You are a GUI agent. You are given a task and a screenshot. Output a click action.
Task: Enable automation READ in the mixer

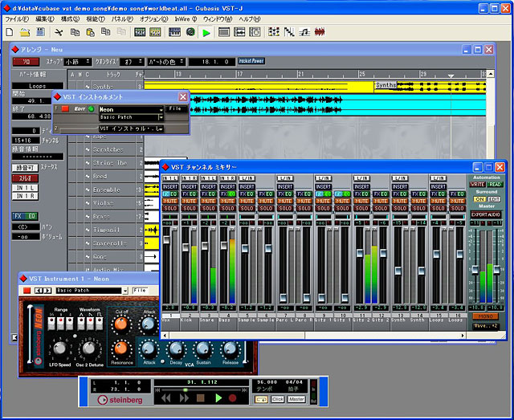pos(495,184)
